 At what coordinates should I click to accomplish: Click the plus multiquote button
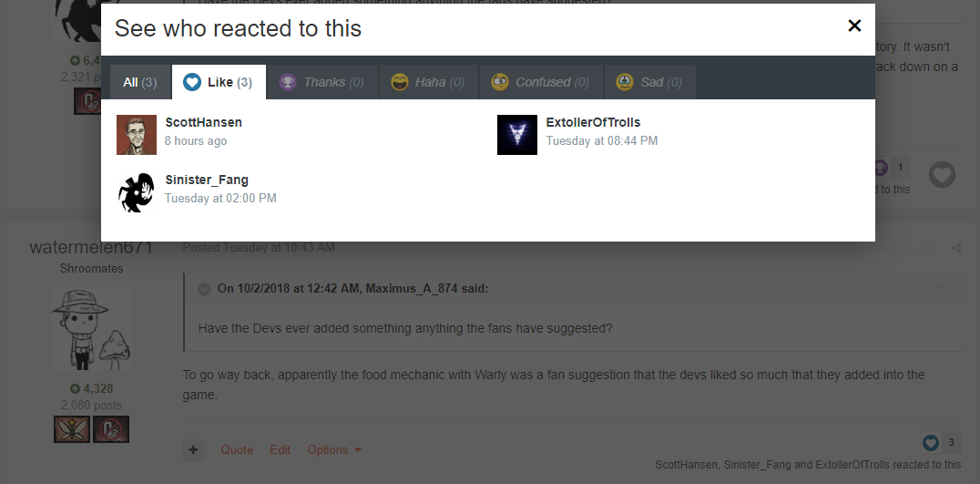(x=193, y=449)
